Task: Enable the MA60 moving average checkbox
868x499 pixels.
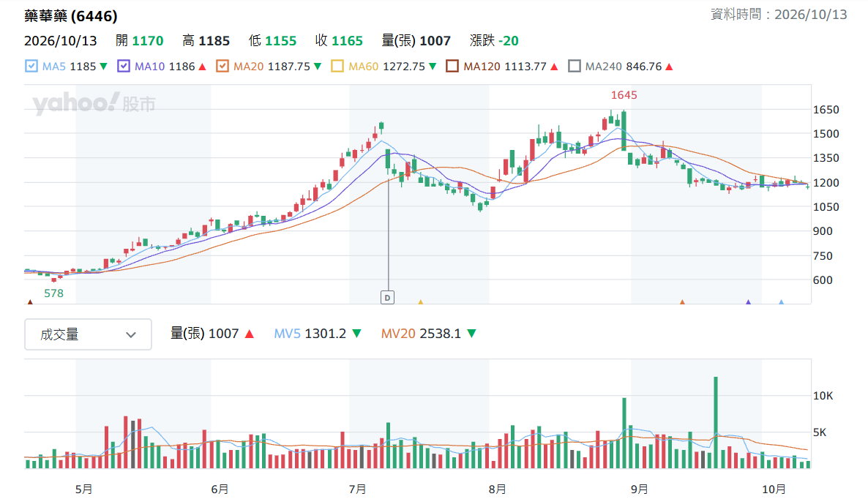Action: coord(337,67)
